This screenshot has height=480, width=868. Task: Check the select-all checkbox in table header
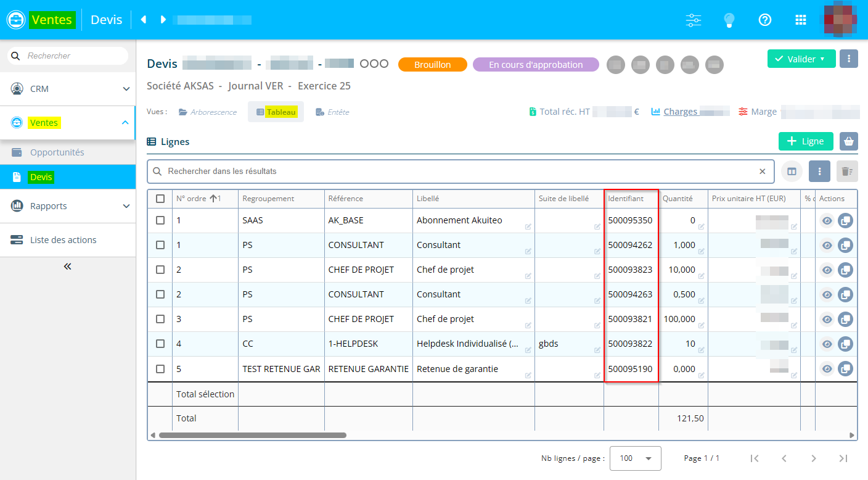(160, 199)
